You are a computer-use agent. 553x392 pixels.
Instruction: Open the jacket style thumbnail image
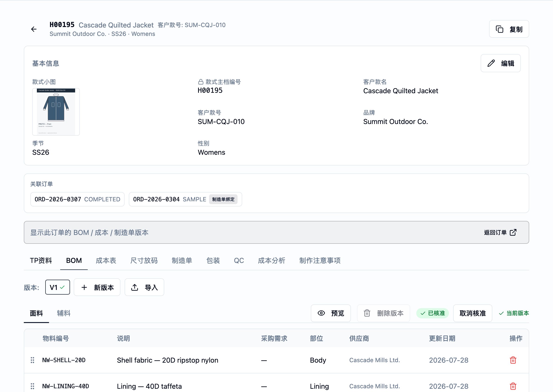(x=56, y=112)
